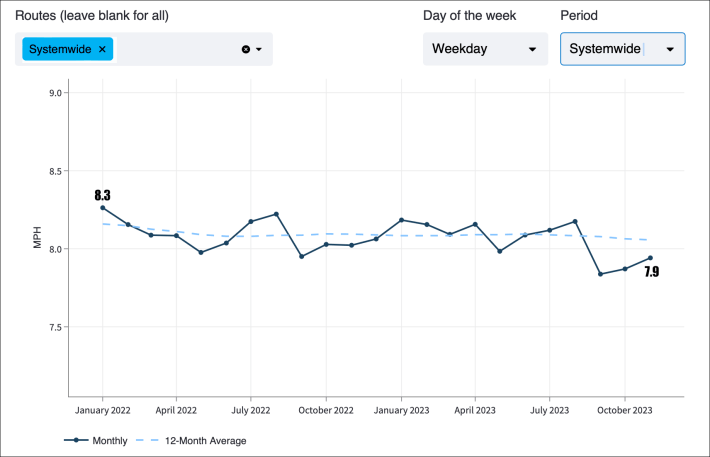
Task: Select the January 2022 data point
Action: [x=102, y=207]
